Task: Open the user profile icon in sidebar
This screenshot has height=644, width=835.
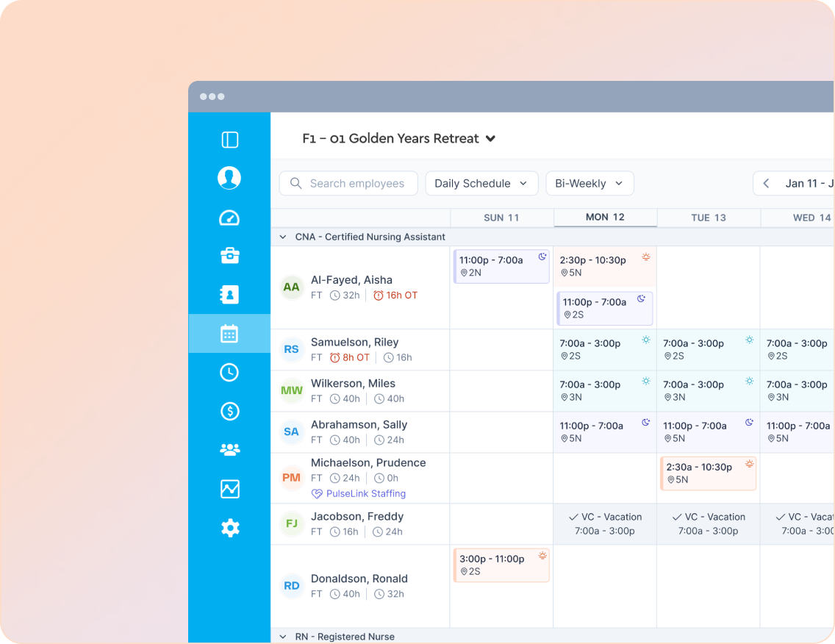Action: click(x=229, y=178)
